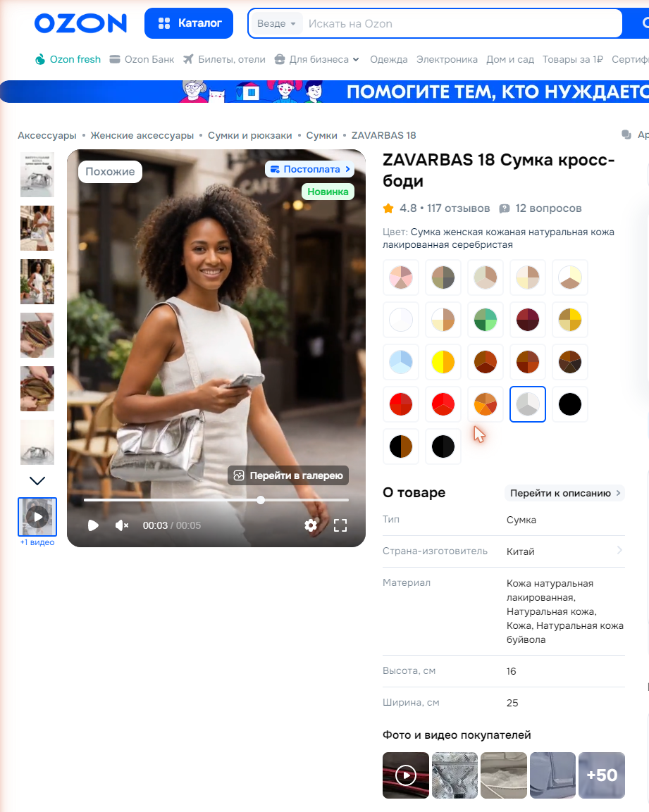
Task: Go to Женские аксессуары breadcrumb
Action: [142, 136]
